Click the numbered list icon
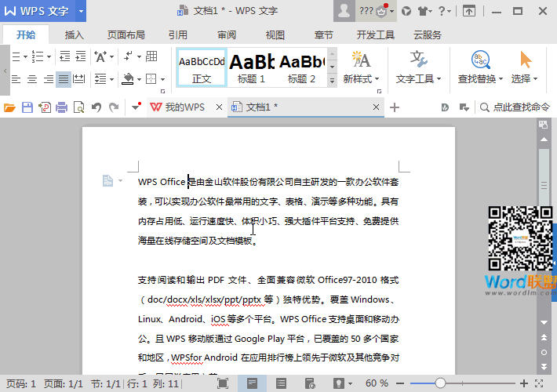The width and height of the screenshot is (557, 392). point(38,56)
